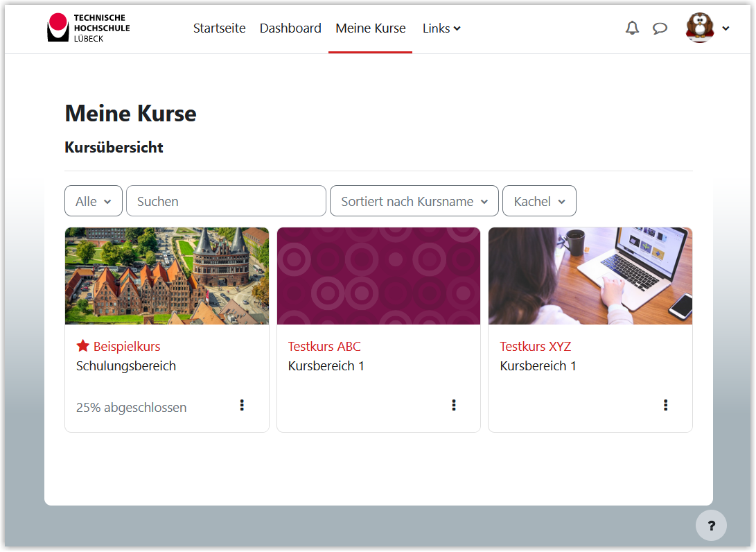Click the purple patterned Testkurs ABC image
The image size is (756, 552).
point(378,276)
